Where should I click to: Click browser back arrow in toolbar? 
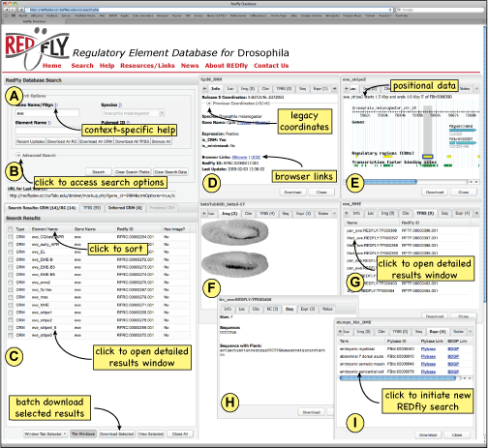tap(7, 10)
